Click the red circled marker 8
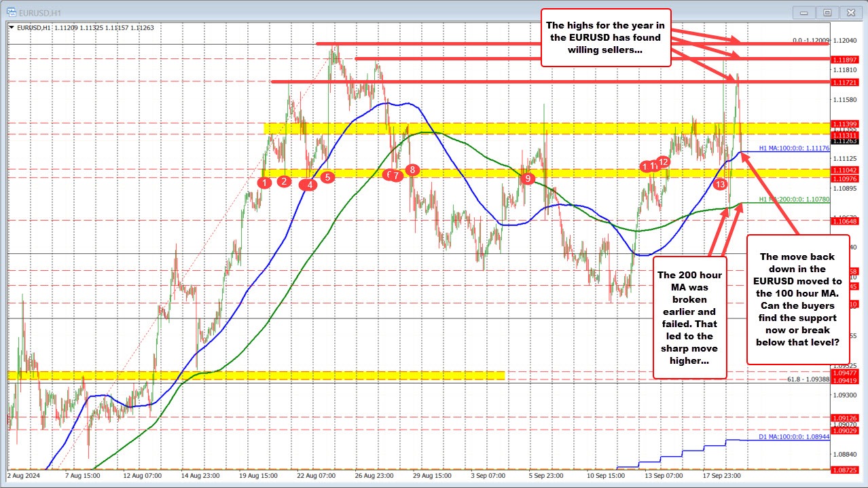Screen dimensions: 868x488 coord(411,170)
